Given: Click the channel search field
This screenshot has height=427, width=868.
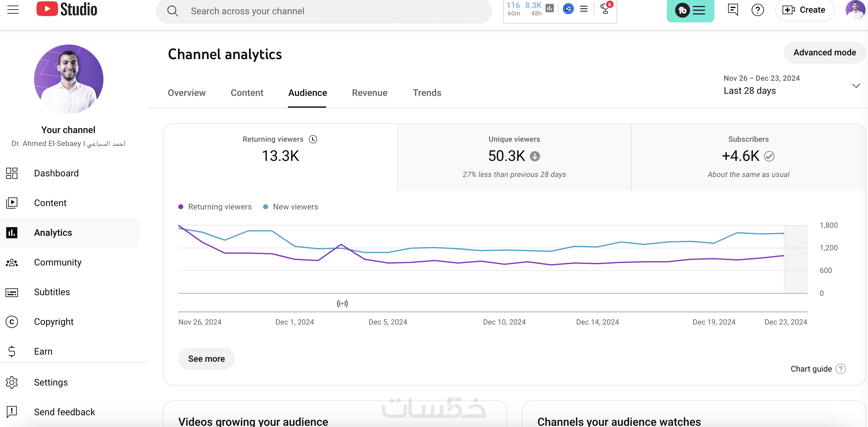Looking at the screenshot, I should pyautogui.click(x=323, y=11).
